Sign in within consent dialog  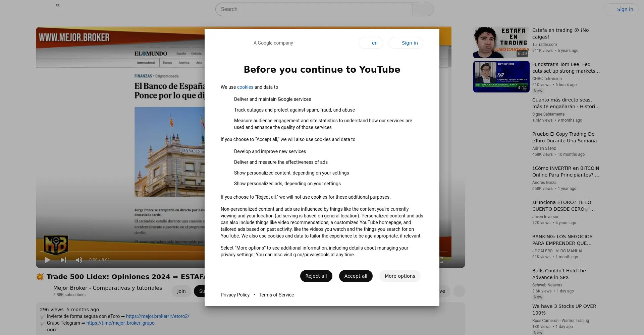click(x=406, y=43)
